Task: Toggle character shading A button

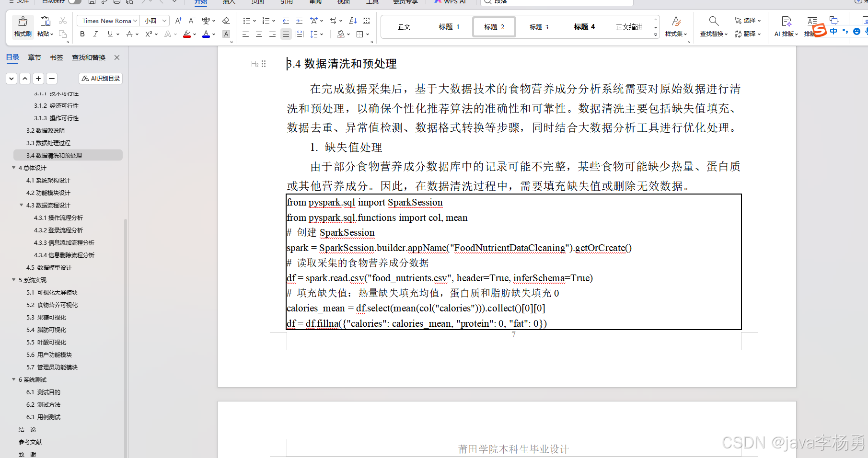Action: pos(226,34)
